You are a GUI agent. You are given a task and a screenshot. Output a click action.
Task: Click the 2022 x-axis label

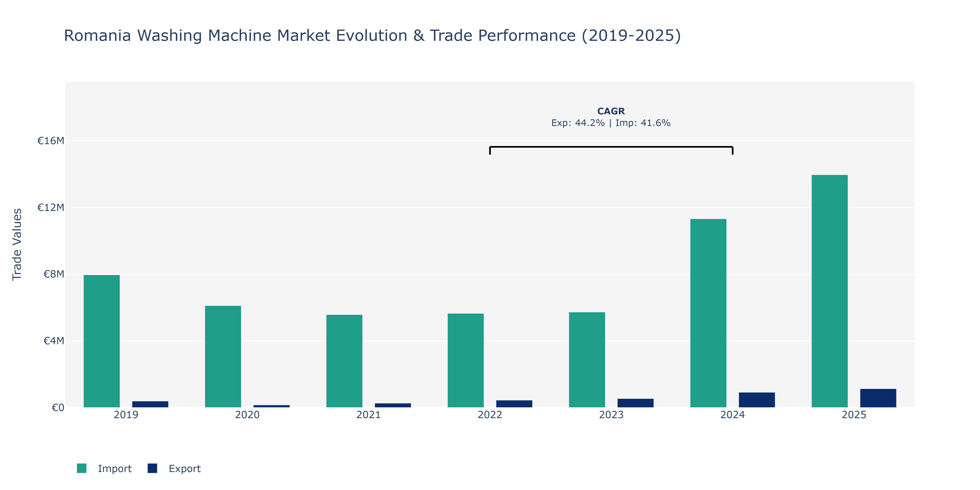490,415
